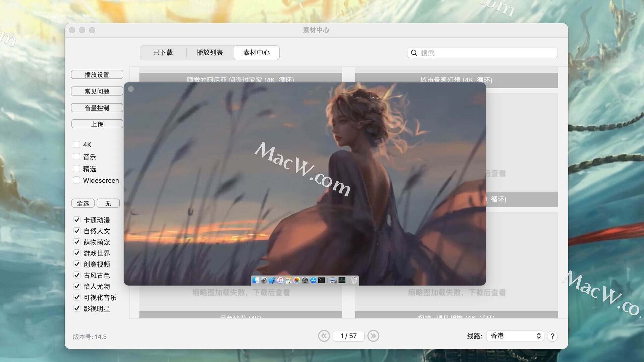Click bottom-left card's 缩略图加载失败 text

pos(241,293)
